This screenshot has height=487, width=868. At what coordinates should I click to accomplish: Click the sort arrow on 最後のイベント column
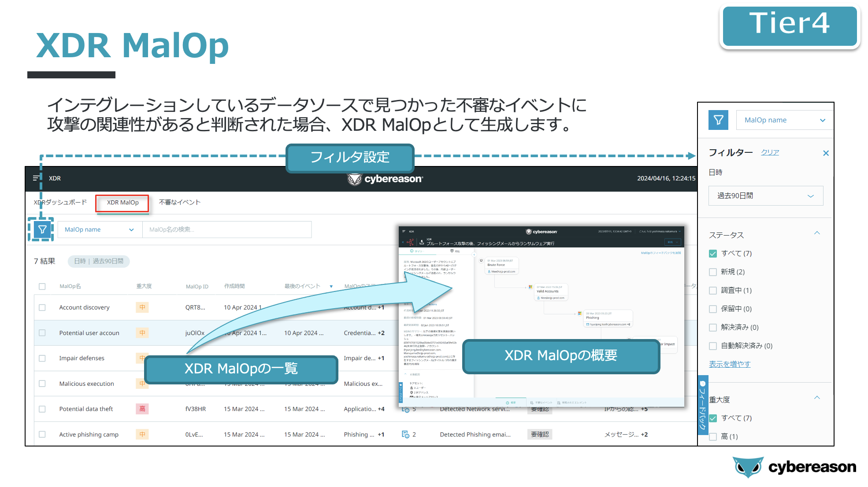click(x=331, y=287)
